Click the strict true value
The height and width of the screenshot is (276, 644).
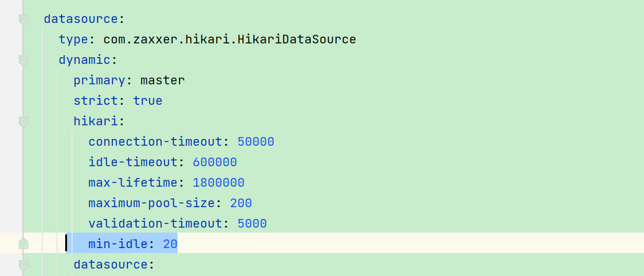148,101
